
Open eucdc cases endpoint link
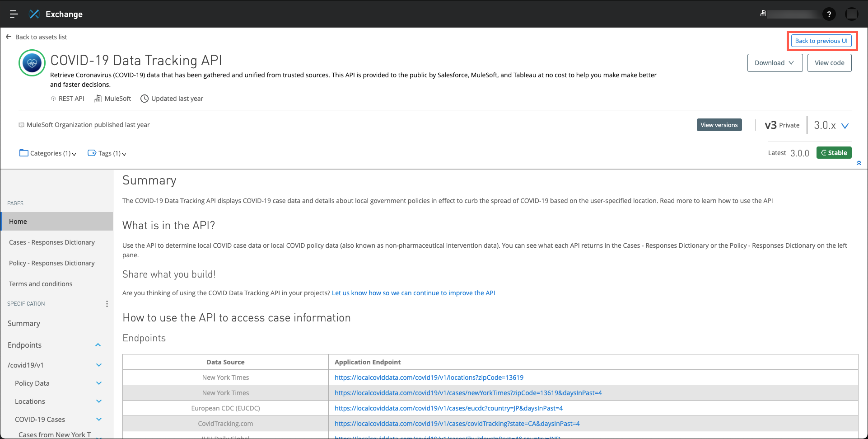coord(448,408)
